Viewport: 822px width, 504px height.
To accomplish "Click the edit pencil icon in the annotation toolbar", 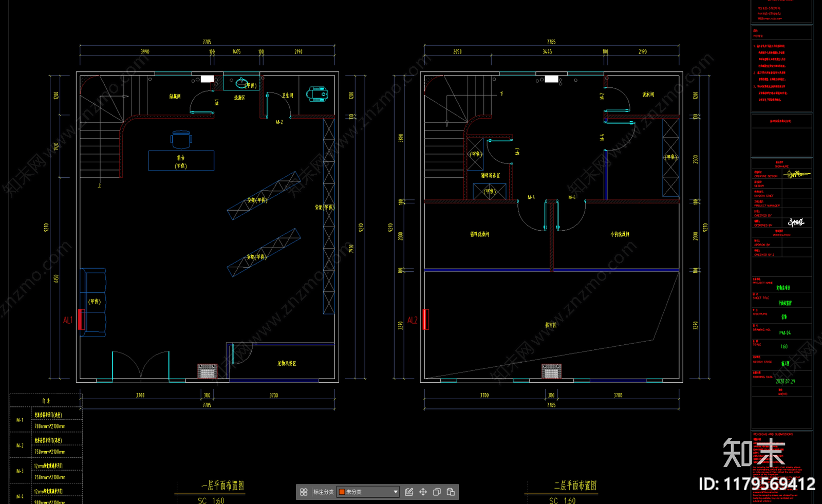I will point(409,492).
